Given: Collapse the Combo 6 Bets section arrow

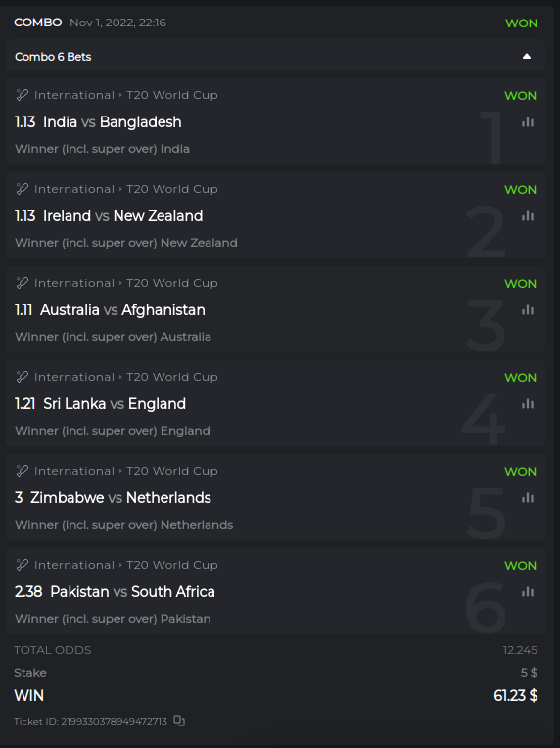Looking at the screenshot, I should pos(527,56).
